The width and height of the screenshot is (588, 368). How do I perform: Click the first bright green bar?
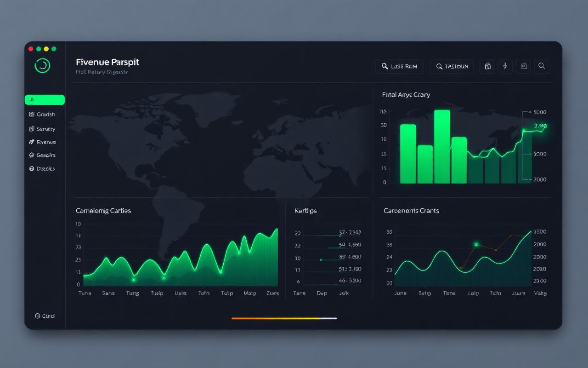pos(408,154)
